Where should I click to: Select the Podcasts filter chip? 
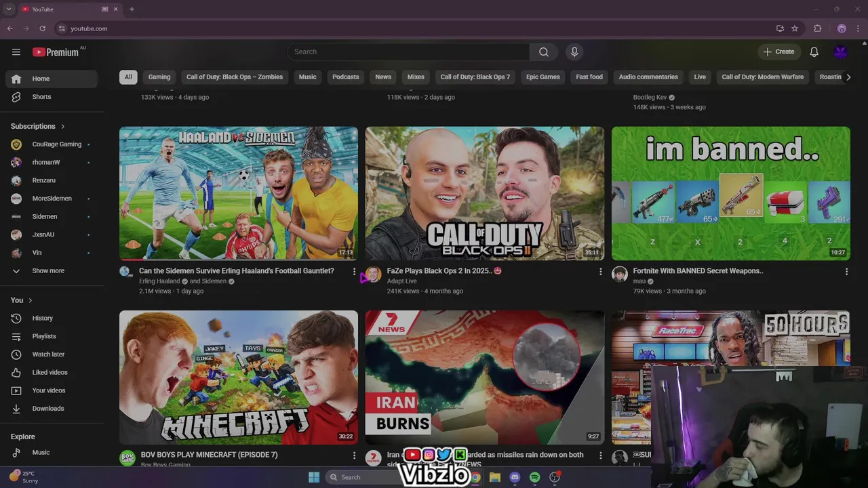[346, 77]
